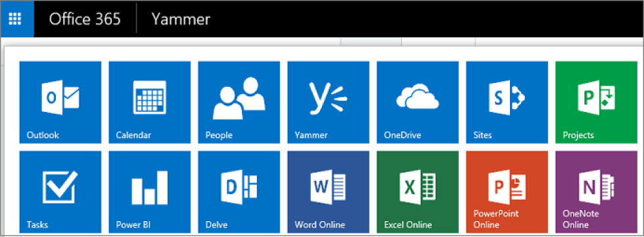The width and height of the screenshot is (644, 237).
Task: Launch the PowerPoint Online tile
Action: click(507, 192)
